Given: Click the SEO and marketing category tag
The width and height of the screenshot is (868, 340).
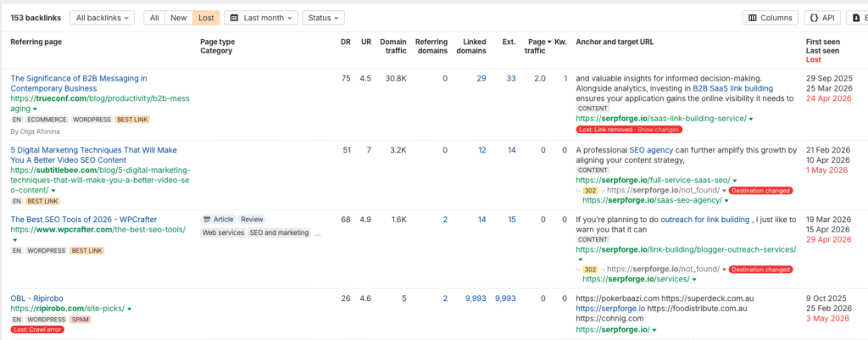Looking at the screenshot, I should click(279, 233).
